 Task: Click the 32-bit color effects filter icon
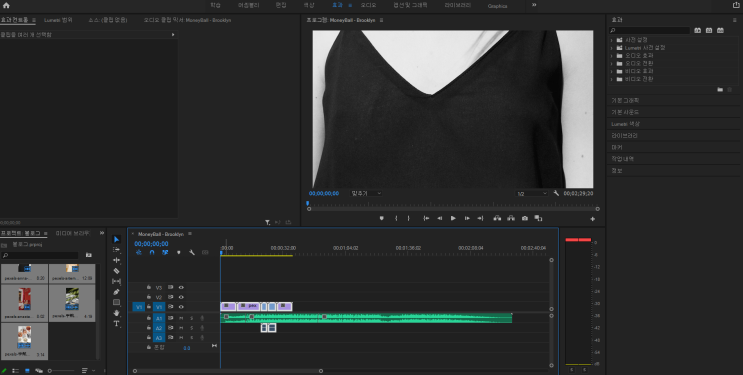coord(709,30)
